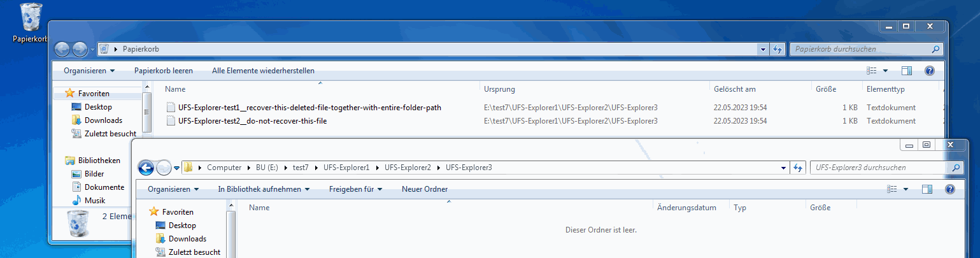This screenshot has height=258, width=980.
Task: Click Computer in the breadcrumb path
Action: (x=224, y=168)
